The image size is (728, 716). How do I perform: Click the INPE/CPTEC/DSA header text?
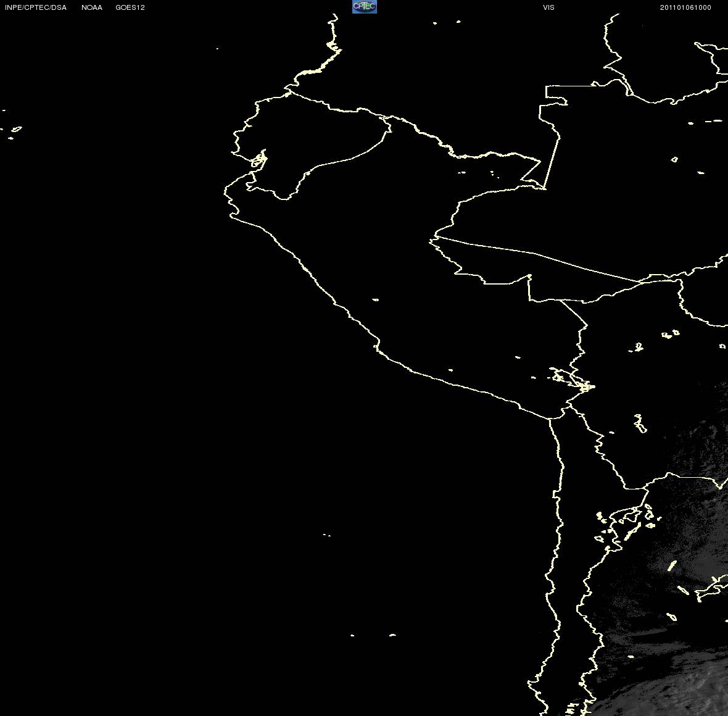coord(36,7)
